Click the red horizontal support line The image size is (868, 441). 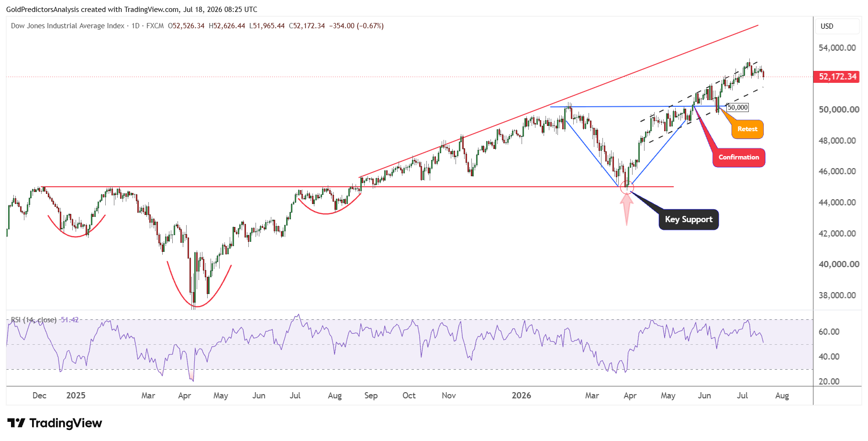pyautogui.click(x=357, y=187)
